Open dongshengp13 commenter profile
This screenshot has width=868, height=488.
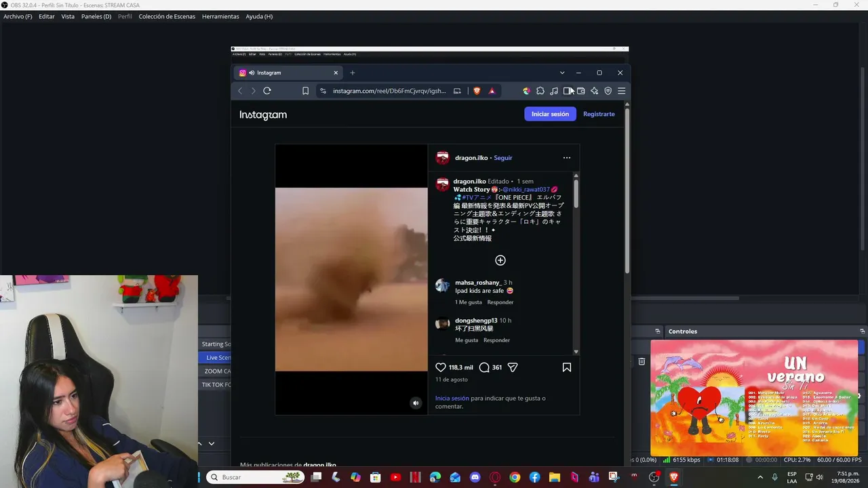point(476,320)
